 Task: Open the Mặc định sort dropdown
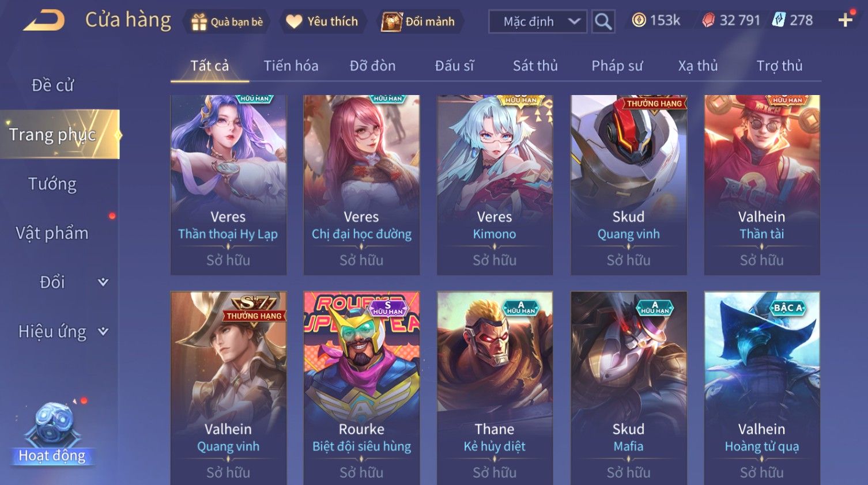[538, 22]
